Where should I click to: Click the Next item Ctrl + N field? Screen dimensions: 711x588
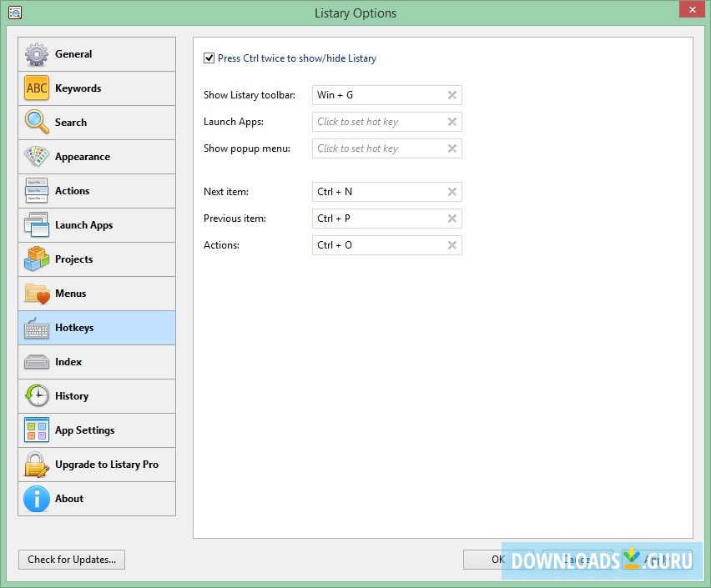(x=386, y=192)
